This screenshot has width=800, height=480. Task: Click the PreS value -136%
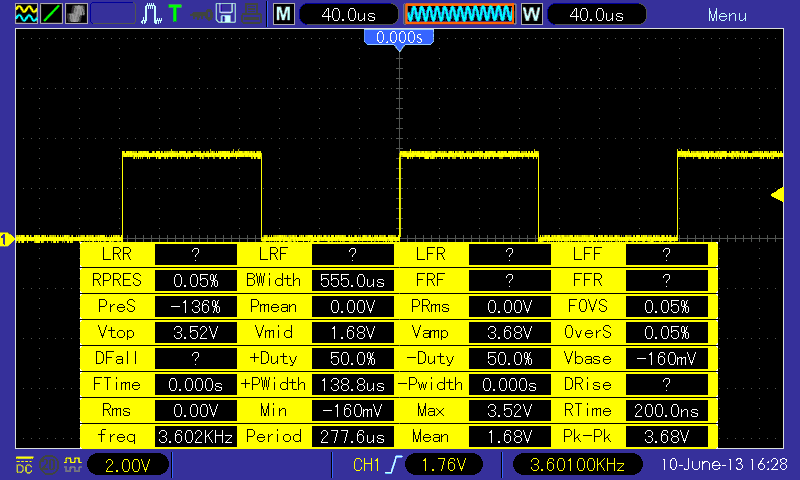[195, 307]
